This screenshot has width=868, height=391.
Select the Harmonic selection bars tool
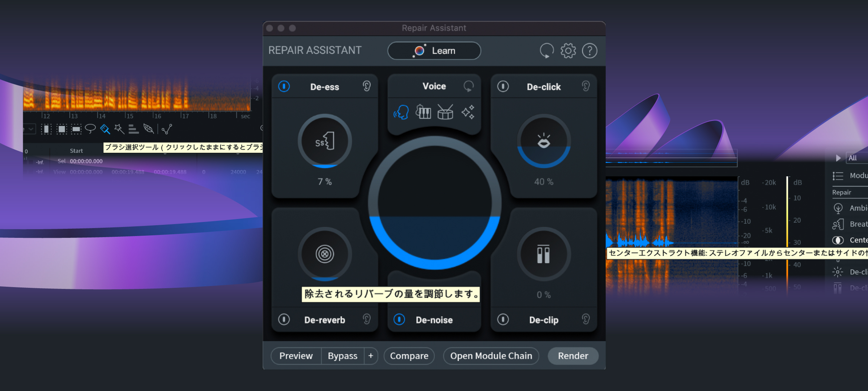(x=133, y=129)
